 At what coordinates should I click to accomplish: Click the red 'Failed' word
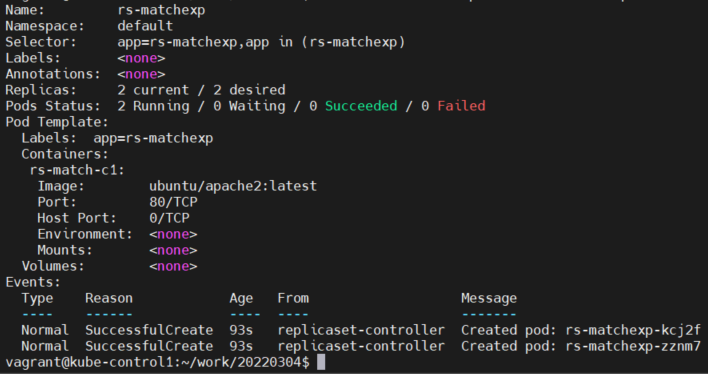pos(461,106)
